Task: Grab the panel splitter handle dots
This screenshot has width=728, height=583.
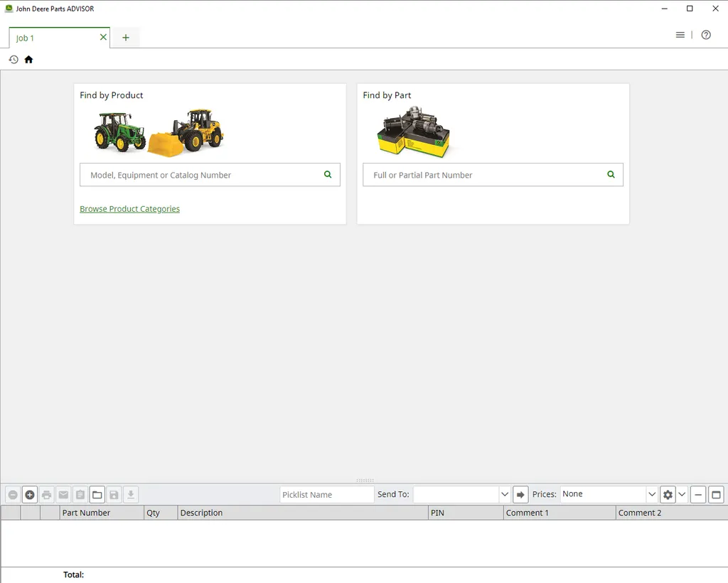Action: coord(365,481)
